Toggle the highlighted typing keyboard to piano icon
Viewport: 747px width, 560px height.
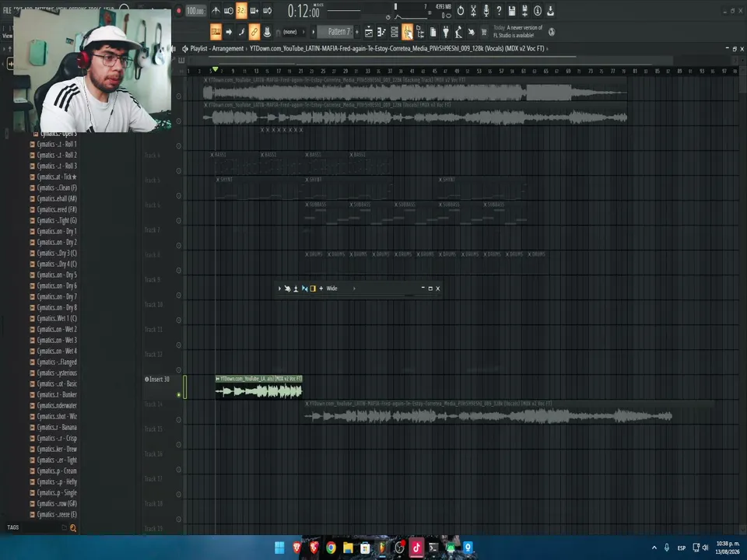coord(216,32)
